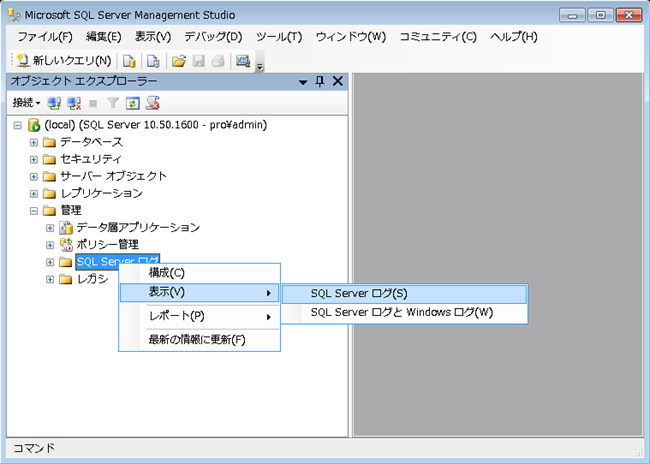Expand the データ層アプリケーション node
The height and width of the screenshot is (464, 650).
pos(50,228)
